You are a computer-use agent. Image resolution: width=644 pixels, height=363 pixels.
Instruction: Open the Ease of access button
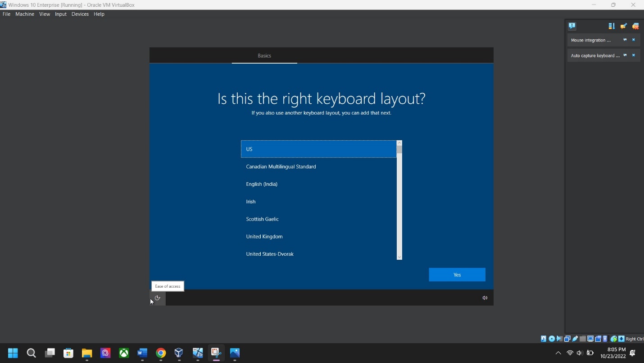158,298
